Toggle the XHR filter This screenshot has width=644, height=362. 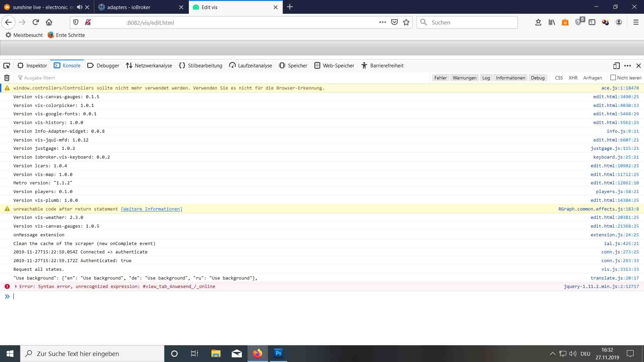point(573,78)
